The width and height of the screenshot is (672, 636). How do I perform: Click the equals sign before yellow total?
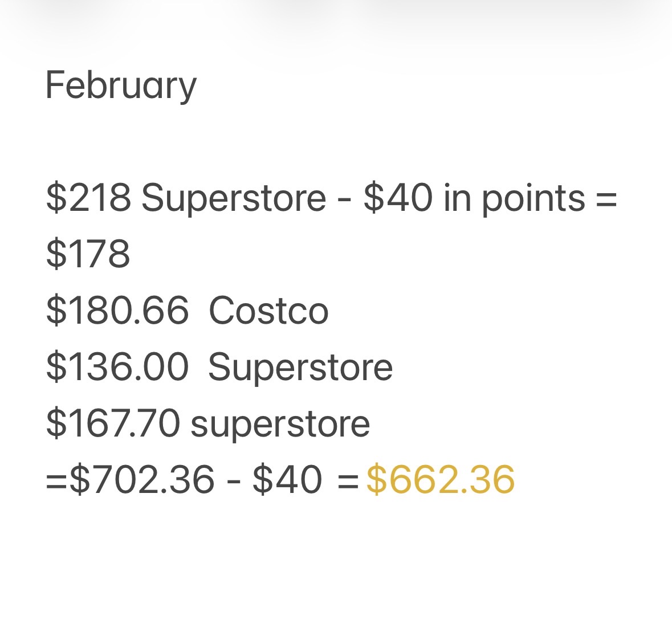click(x=348, y=479)
